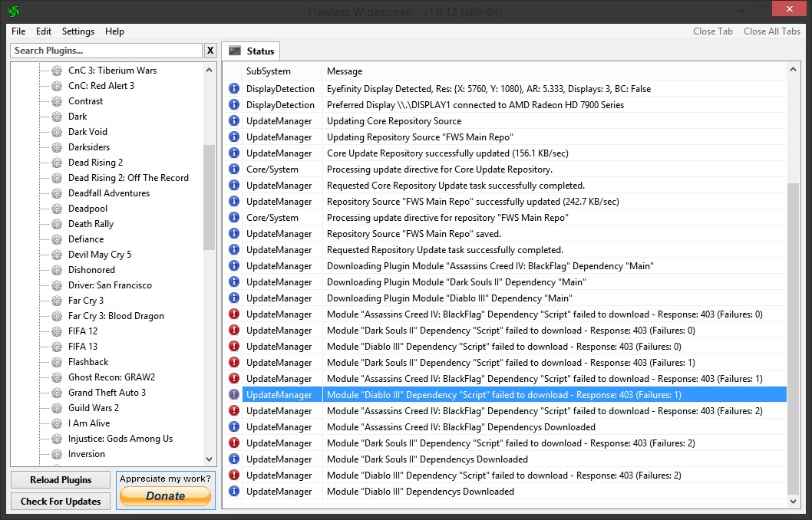The width and height of the screenshot is (812, 520).
Task: Click status log scroll up arrow
Action: (793, 69)
